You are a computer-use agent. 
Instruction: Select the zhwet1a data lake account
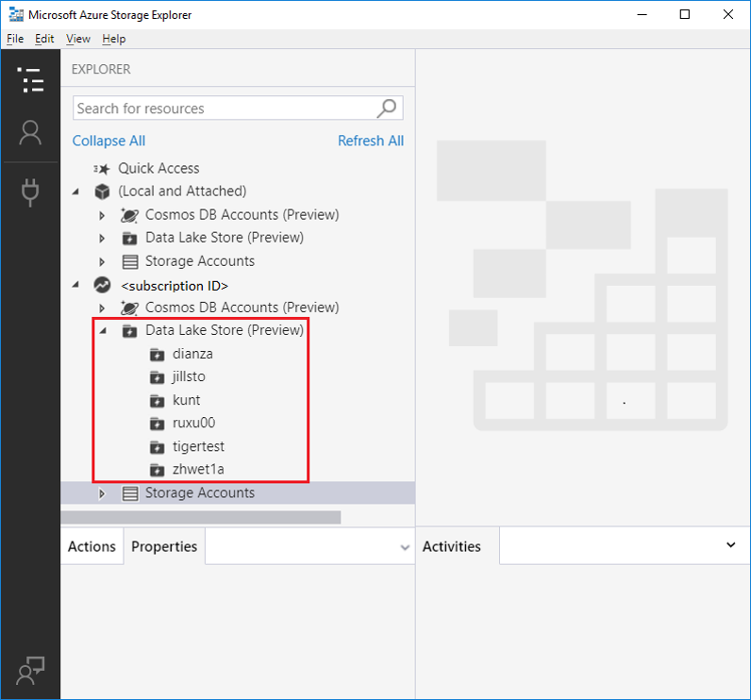[x=198, y=470]
